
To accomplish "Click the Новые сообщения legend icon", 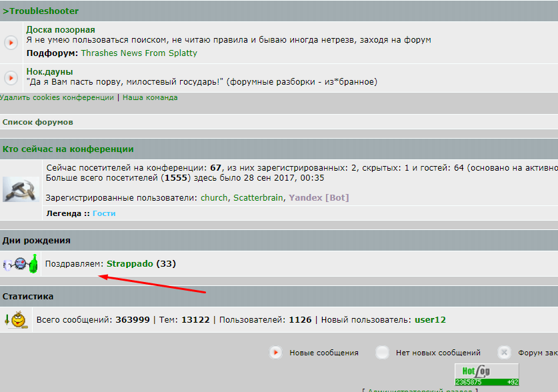I will click(275, 353).
